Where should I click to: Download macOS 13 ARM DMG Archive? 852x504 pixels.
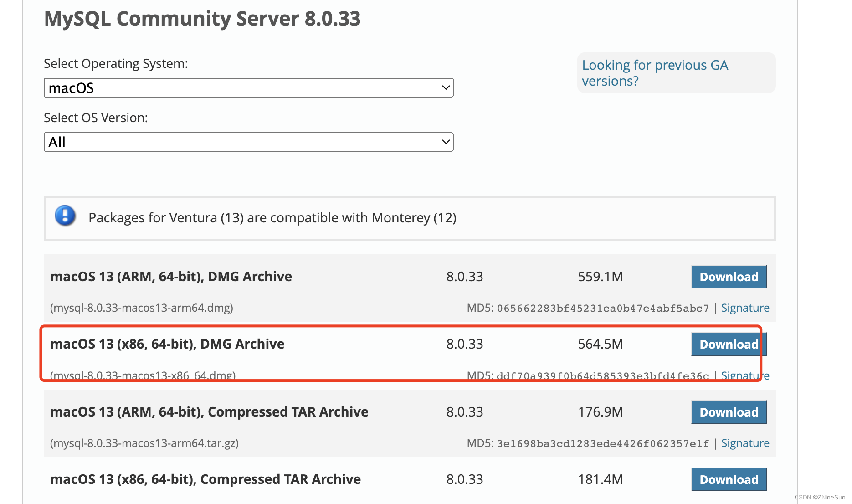[729, 277]
